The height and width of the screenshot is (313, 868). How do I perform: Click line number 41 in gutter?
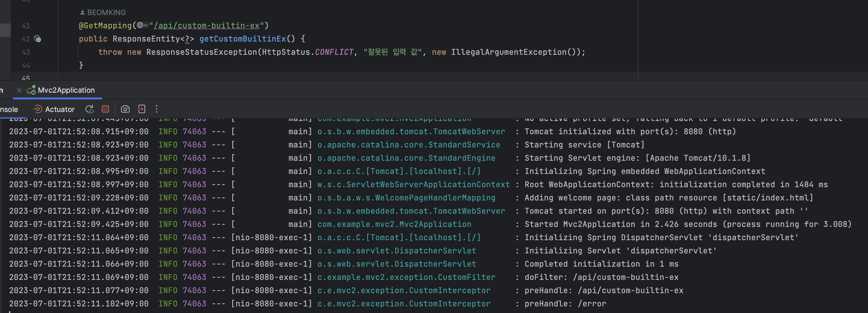[x=26, y=26]
